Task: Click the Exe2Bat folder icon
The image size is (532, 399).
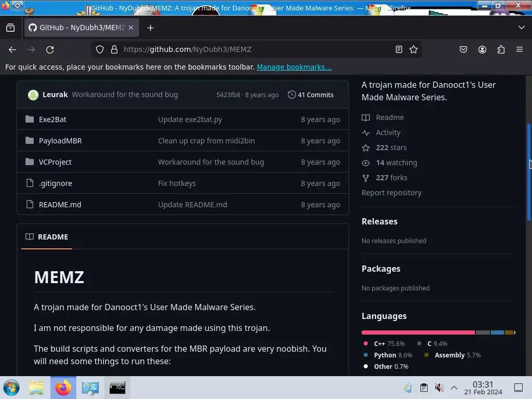Action: point(30,119)
